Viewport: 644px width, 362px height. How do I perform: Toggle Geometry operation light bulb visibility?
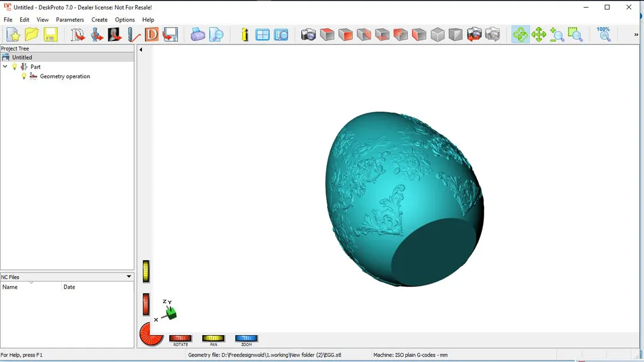coord(24,76)
